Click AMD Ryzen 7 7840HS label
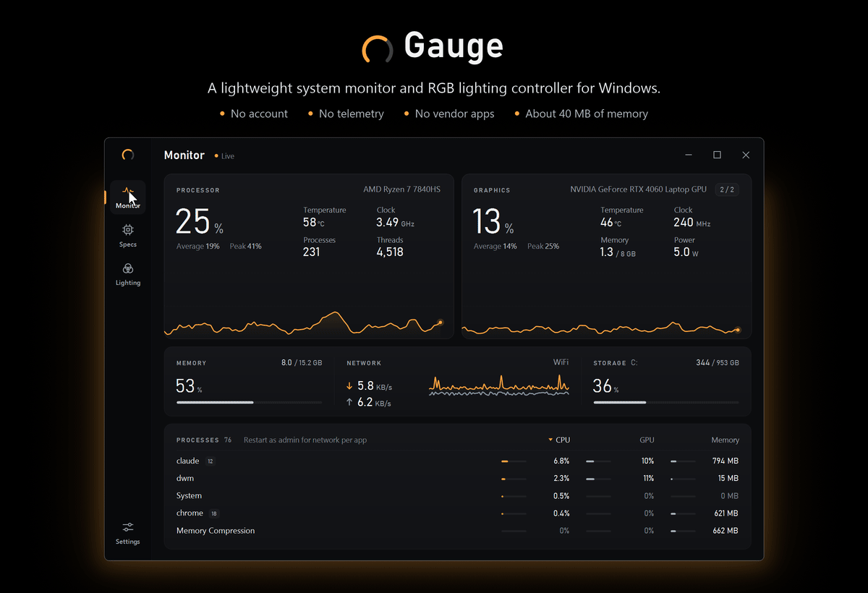 tap(401, 189)
